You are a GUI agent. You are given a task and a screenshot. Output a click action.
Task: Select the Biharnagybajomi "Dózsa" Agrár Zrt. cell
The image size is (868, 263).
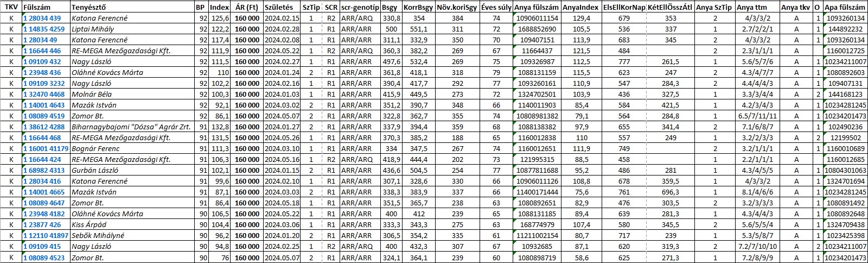pos(131,127)
